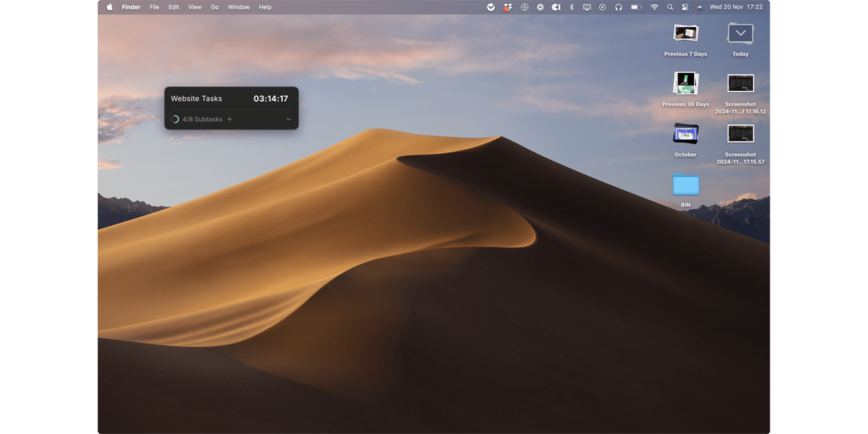Open Spotlight search magnifier icon
Screen dimensions: 868x434
point(670,7)
